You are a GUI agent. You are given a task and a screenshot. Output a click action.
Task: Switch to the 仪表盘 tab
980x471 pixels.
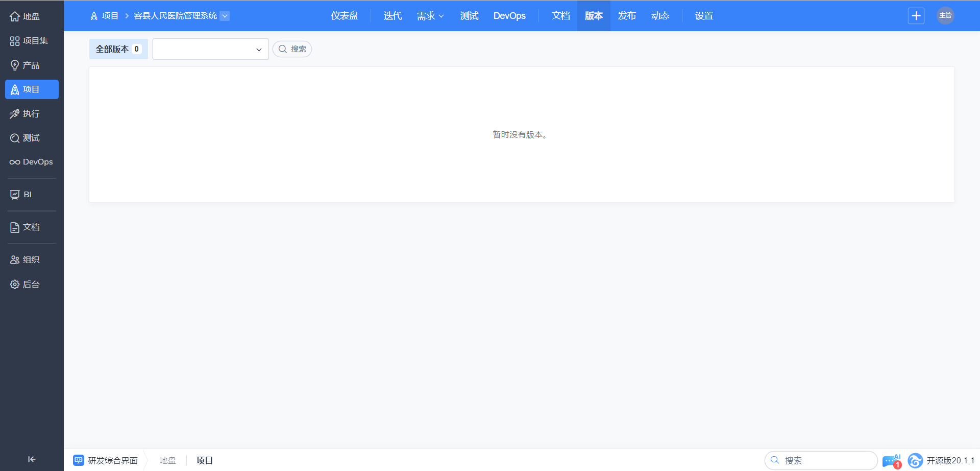(345, 16)
